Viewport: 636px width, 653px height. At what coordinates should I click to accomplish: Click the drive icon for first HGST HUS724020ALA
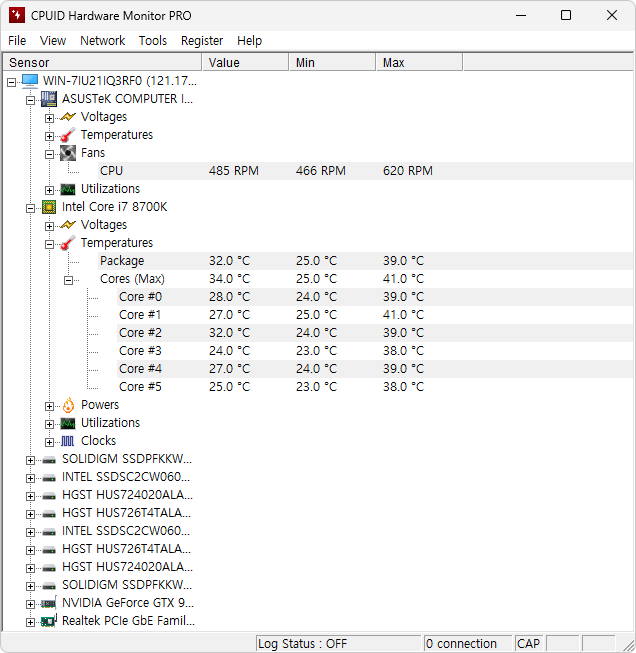[49, 496]
